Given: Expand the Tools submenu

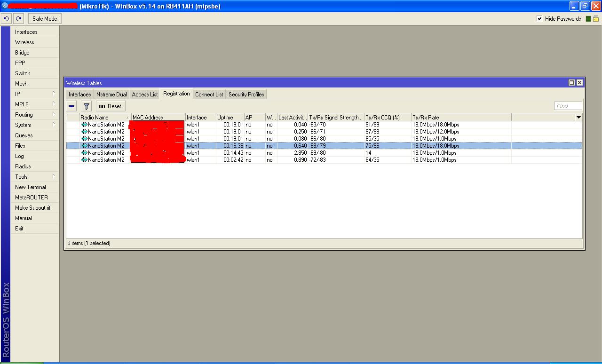Looking at the screenshot, I should (54, 176).
